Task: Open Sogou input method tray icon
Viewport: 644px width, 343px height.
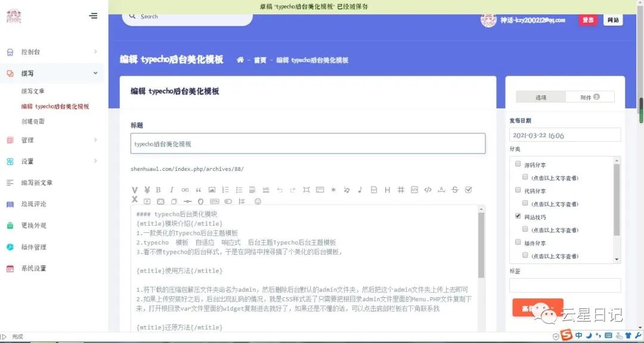Action: [567, 335]
